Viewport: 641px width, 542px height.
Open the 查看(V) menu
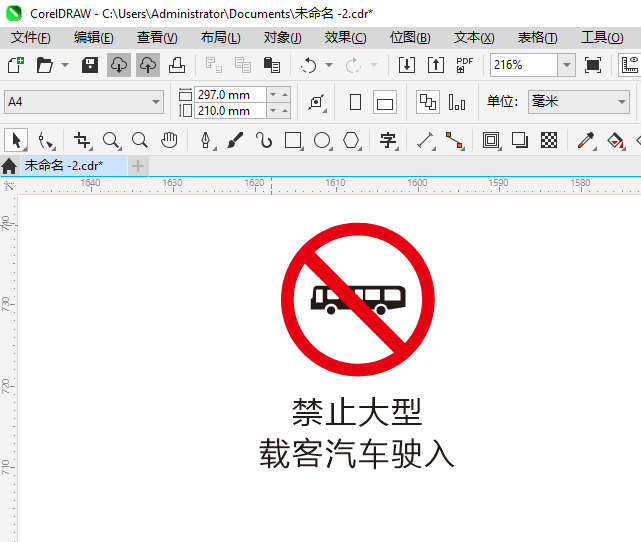coord(157,38)
